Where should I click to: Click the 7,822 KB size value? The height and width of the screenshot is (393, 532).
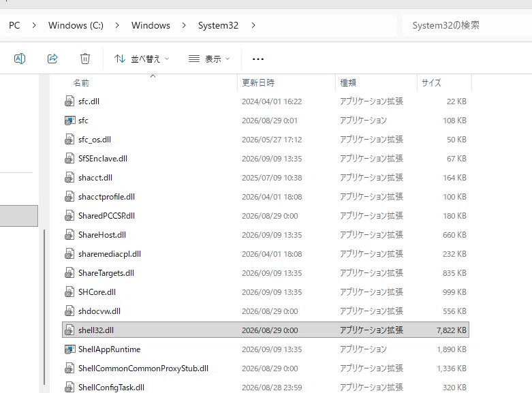(x=451, y=330)
